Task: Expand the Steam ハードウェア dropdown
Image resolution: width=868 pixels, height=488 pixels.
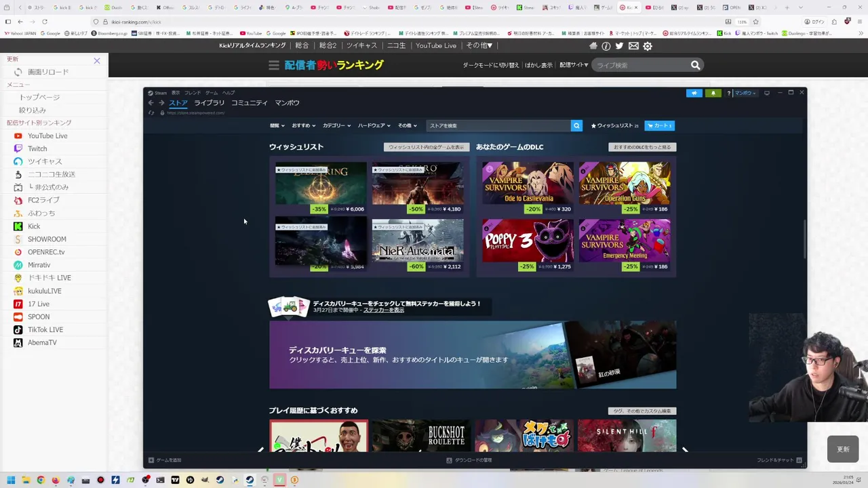Action: click(x=374, y=125)
